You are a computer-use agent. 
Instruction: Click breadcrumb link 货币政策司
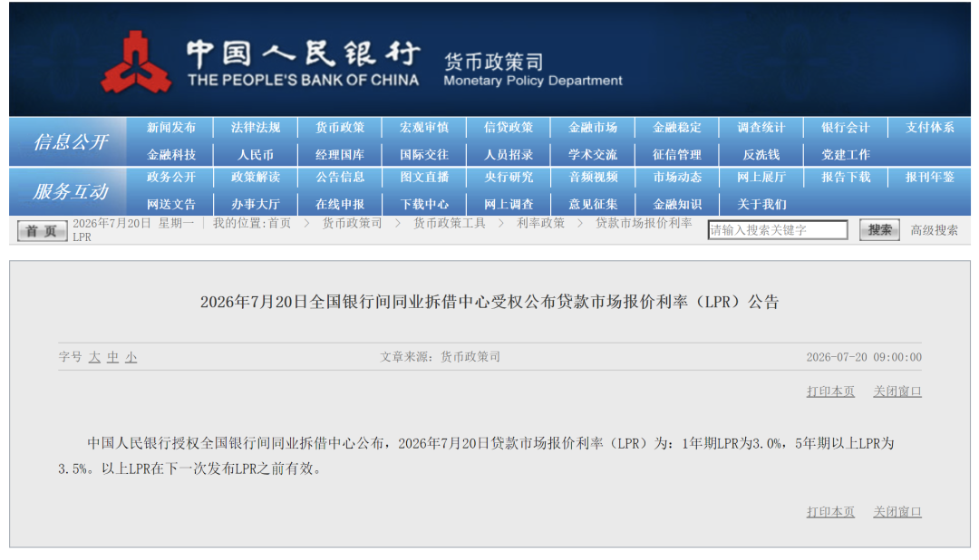click(x=352, y=224)
